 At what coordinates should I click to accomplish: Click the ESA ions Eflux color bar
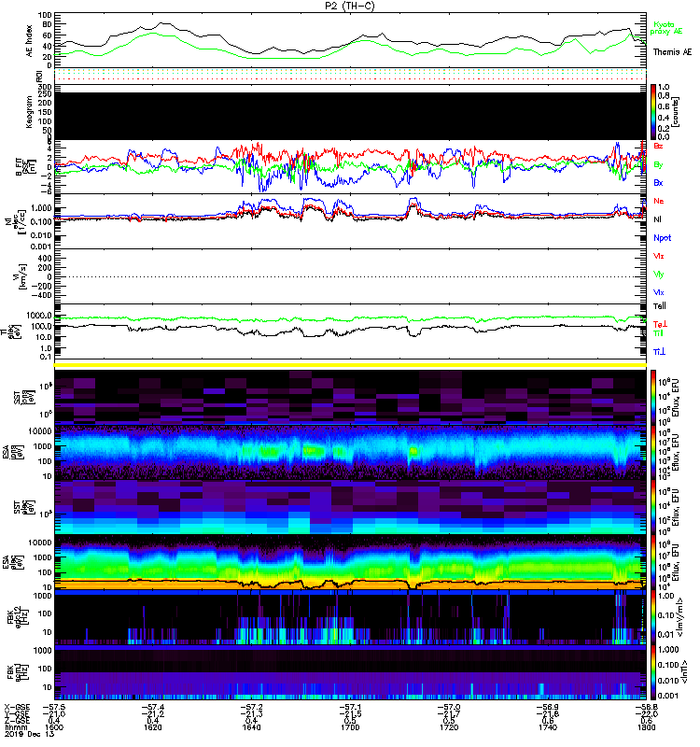point(653,452)
